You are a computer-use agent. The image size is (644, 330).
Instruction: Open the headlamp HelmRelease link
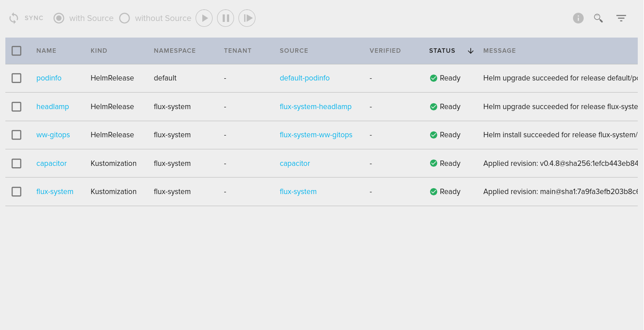click(x=53, y=107)
